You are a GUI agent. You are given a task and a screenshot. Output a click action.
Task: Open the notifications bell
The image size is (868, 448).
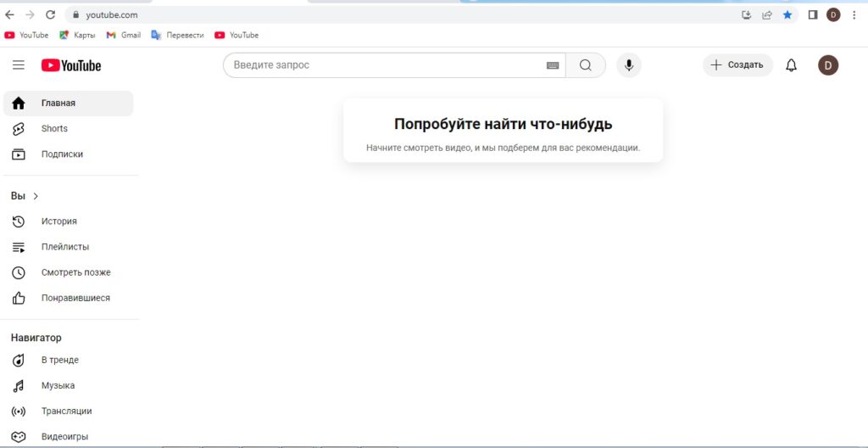click(792, 65)
